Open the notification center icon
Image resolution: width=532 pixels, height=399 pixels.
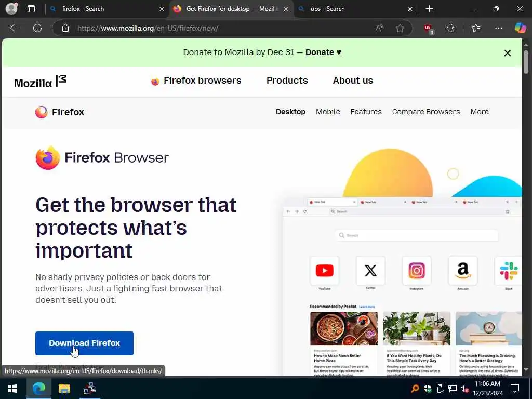coord(515,389)
